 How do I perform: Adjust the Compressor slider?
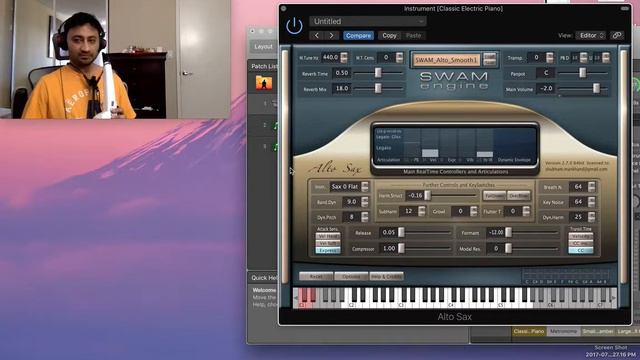click(x=425, y=249)
